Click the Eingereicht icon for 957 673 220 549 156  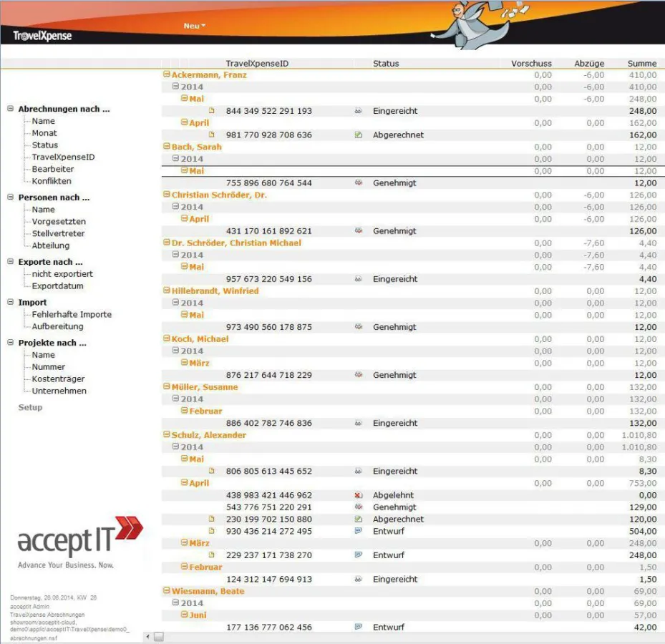point(359,279)
